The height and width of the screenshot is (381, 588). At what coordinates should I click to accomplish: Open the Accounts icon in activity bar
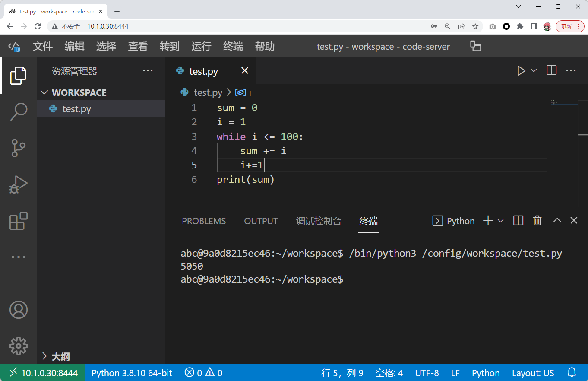(18, 310)
